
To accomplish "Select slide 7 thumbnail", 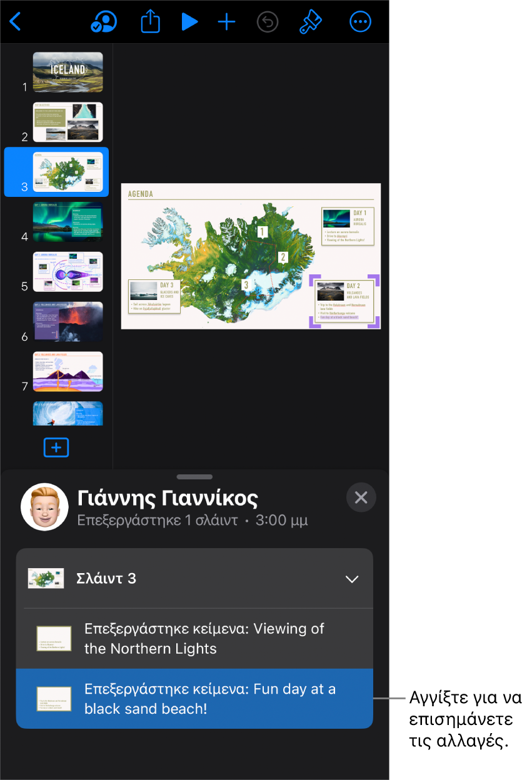I will click(68, 371).
